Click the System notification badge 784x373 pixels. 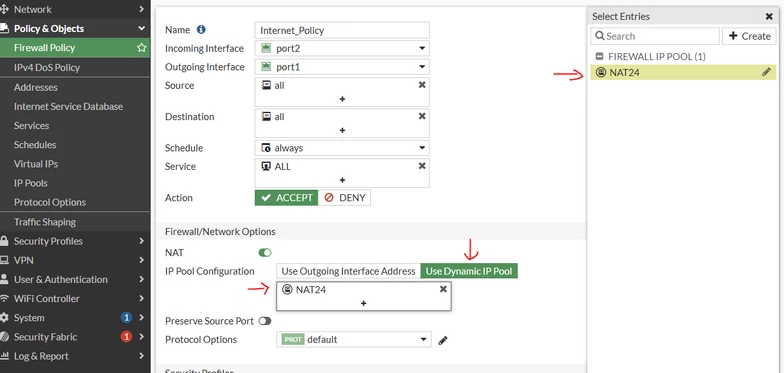(126, 318)
